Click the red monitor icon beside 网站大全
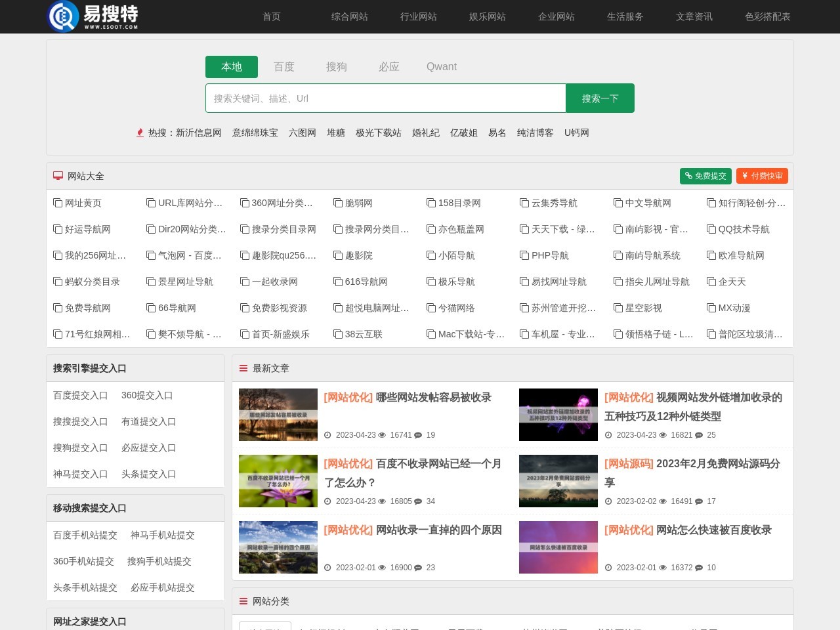840x630 pixels. click(x=58, y=176)
